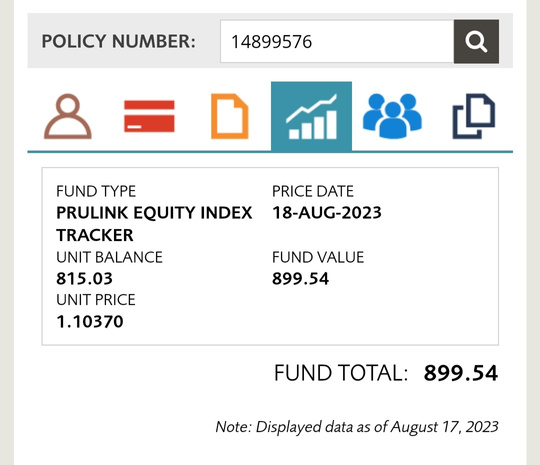
Task: Open the orange document page icon
Action: [229, 116]
